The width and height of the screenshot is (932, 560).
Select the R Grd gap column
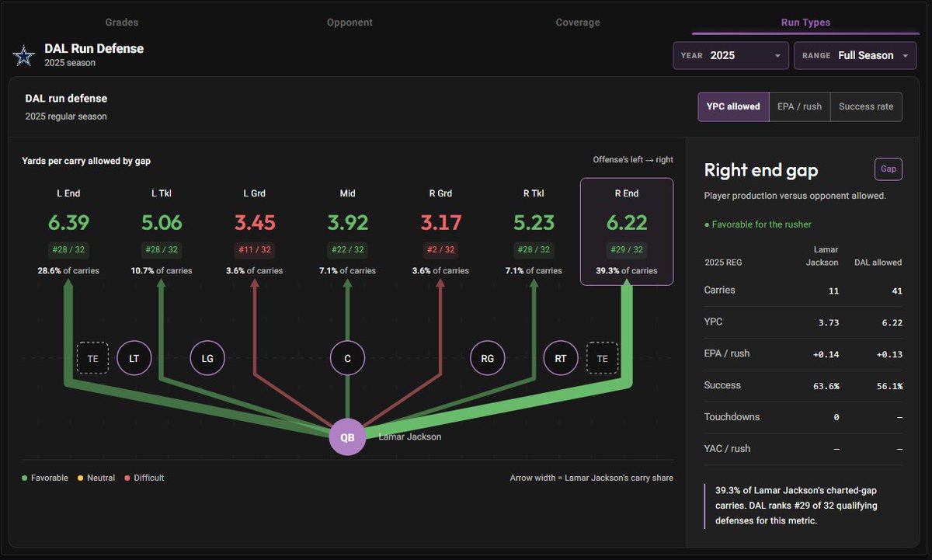pos(440,231)
